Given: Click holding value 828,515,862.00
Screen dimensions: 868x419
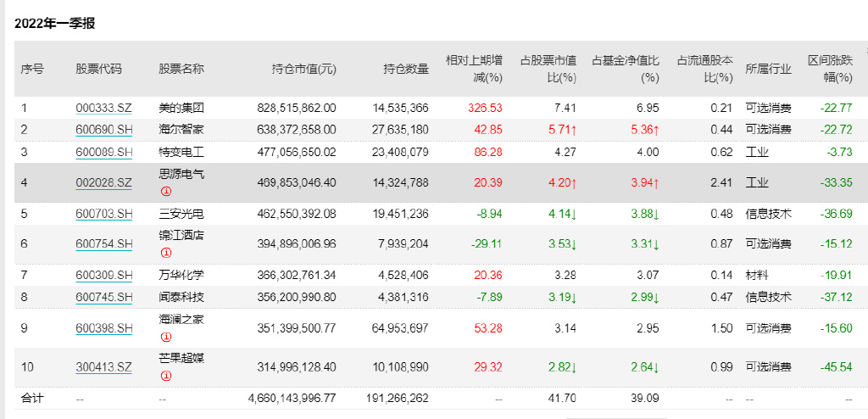Looking at the screenshot, I should click(297, 108).
